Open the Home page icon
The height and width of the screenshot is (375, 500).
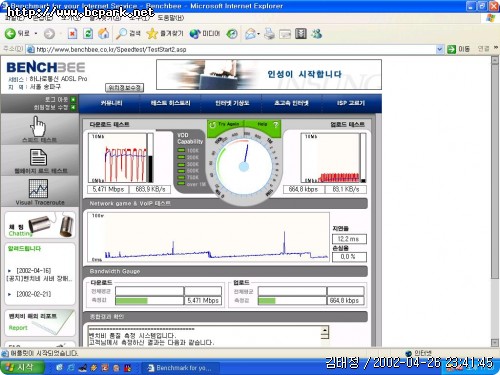104,33
